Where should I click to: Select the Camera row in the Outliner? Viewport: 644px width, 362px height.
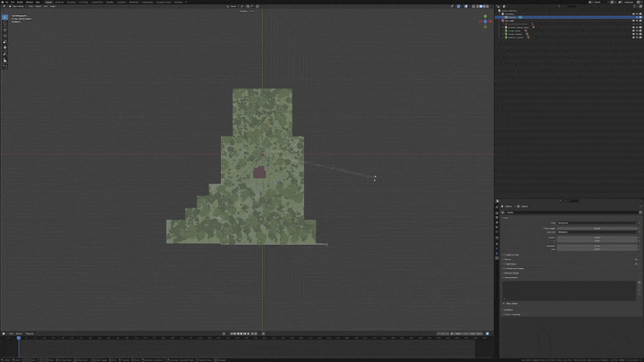click(569, 17)
